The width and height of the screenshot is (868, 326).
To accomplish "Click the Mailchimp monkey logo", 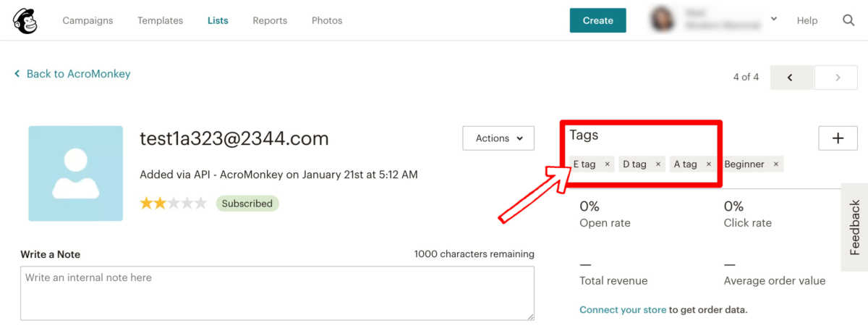I will point(25,20).
